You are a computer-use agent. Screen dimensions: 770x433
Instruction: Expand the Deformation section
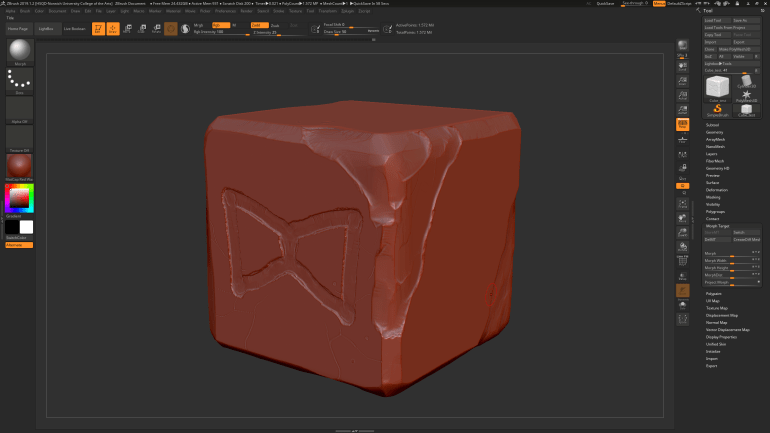[716, 190]
